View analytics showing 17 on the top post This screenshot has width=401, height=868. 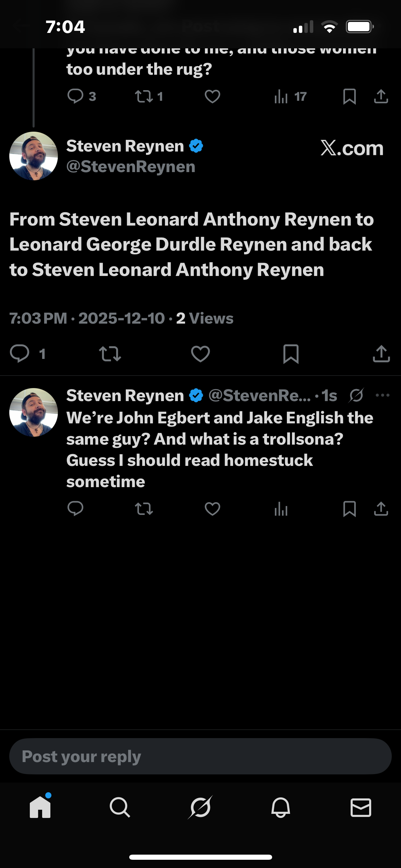pyautogui.click(x=290, y=97)
